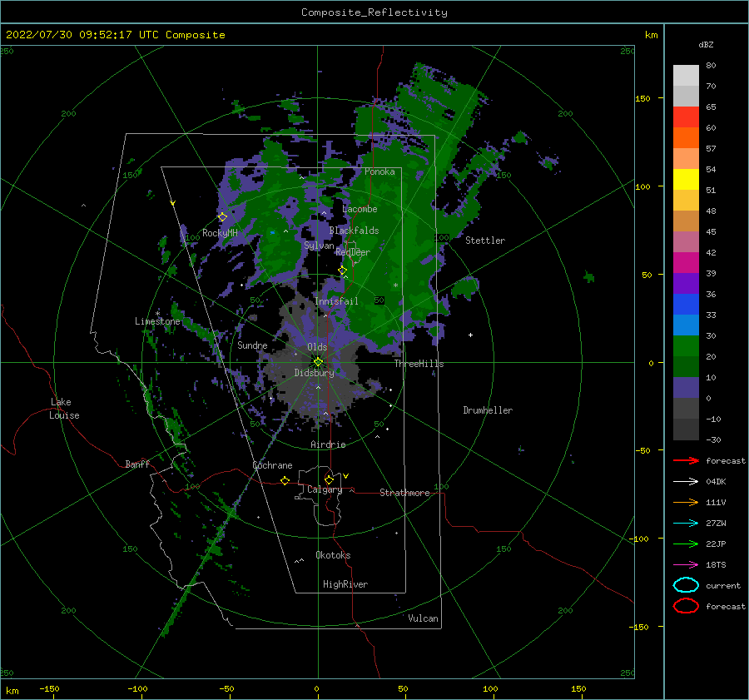Select the slate purple 0-10 dBZ swatch
Screen dimensions: 749x700
(686, 388)
